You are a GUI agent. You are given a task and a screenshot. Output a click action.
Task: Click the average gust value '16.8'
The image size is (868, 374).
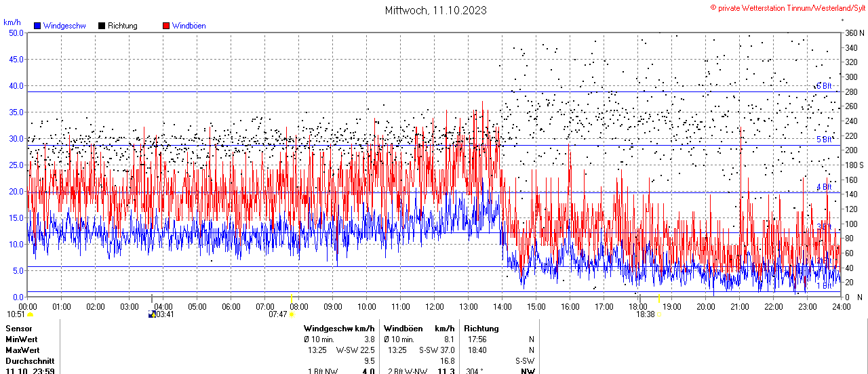[448, 361]
